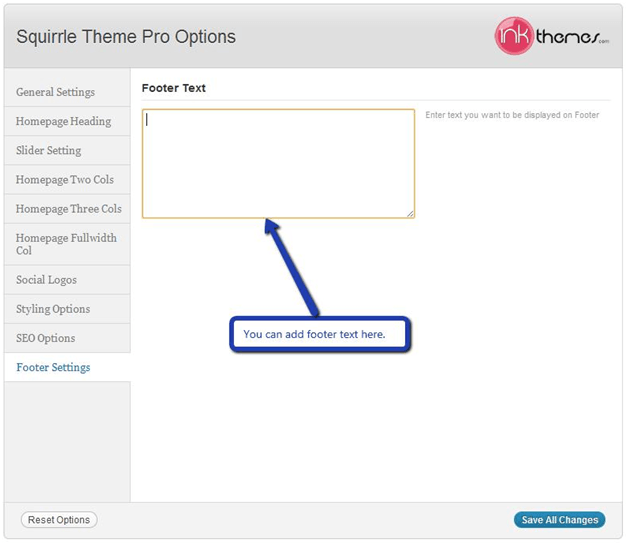Open the Social Logos tab
Screen dimensions: 633x545
click(67, 280)
